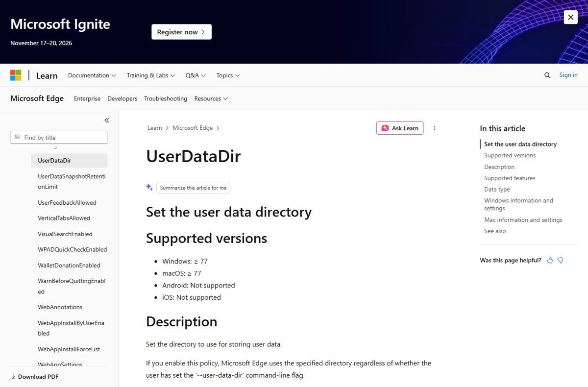Open WebAppInstallForceList in the sidebar
Viewport: 588px width, 387px height.
point(69,349)
